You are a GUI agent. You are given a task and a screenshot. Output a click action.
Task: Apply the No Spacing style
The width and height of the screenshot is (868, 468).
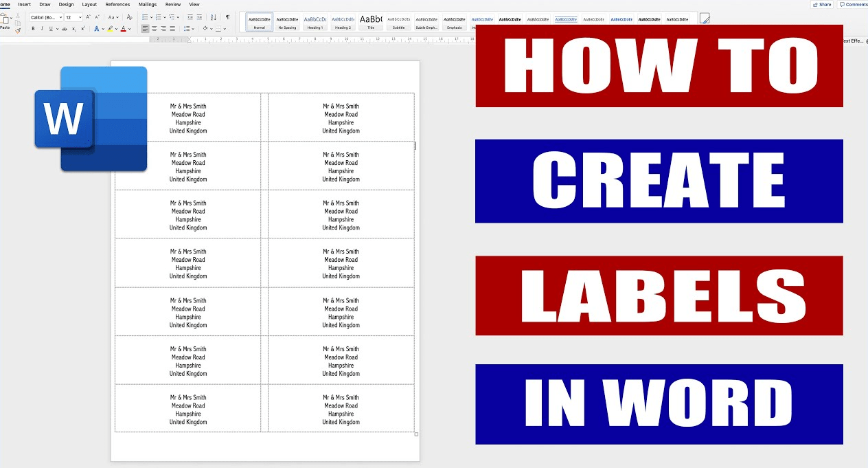pos(287,22)
